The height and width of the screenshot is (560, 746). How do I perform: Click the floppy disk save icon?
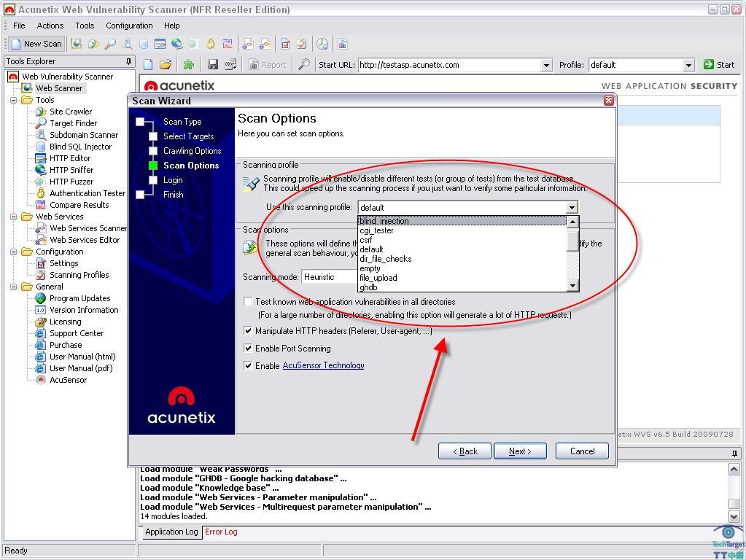click(213, 65)
